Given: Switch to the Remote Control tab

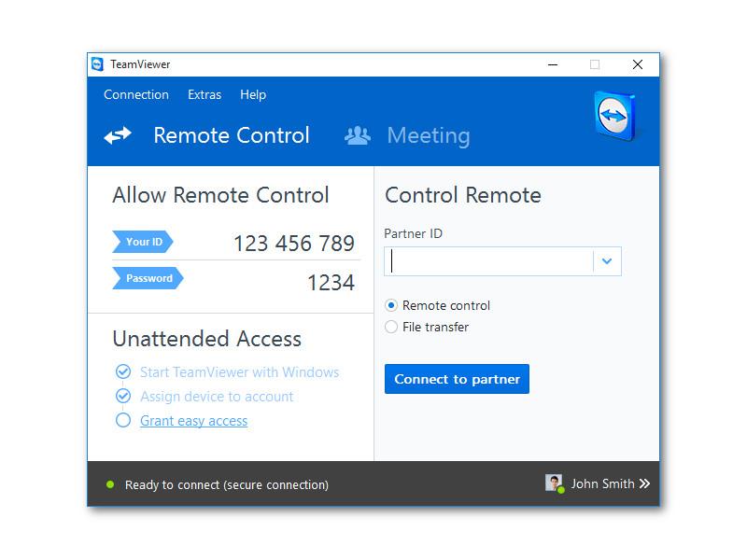Looking at the screenshot, I should click(x=232, y=135).
